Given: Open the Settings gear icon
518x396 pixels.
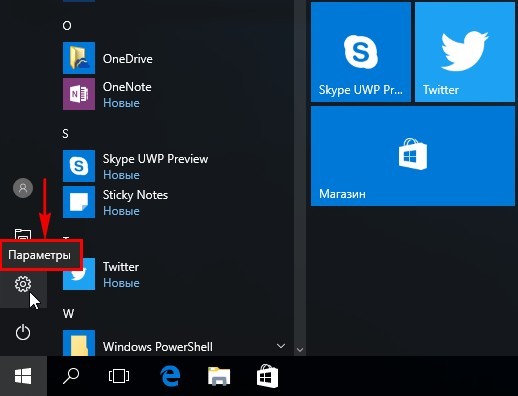Looking at the screenshot, I should 23,284.
